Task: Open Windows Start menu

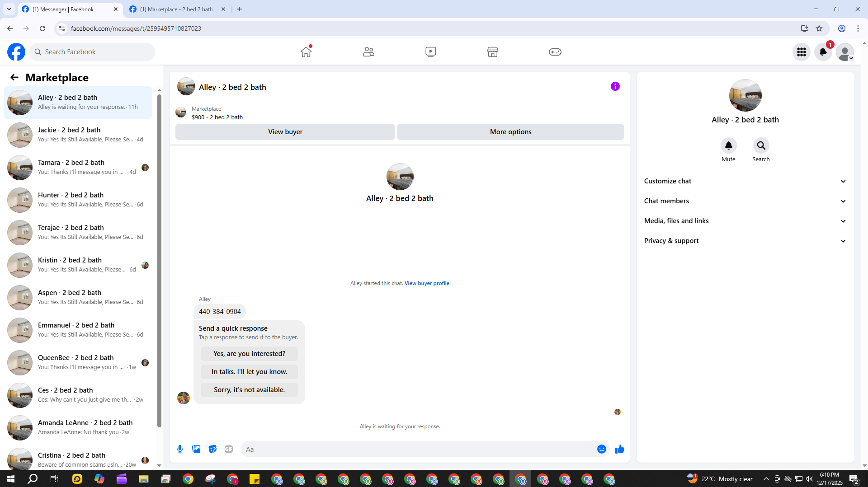Action: 11,479
